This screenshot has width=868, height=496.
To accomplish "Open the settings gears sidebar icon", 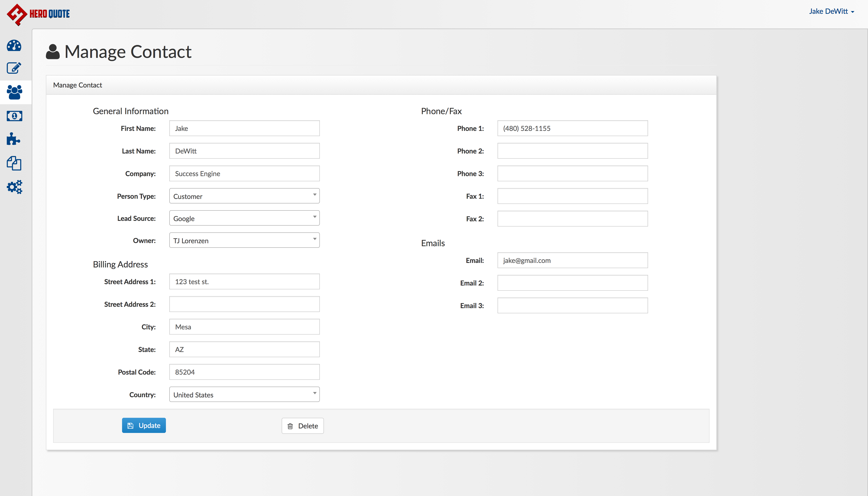I will [x=14, y=187].
